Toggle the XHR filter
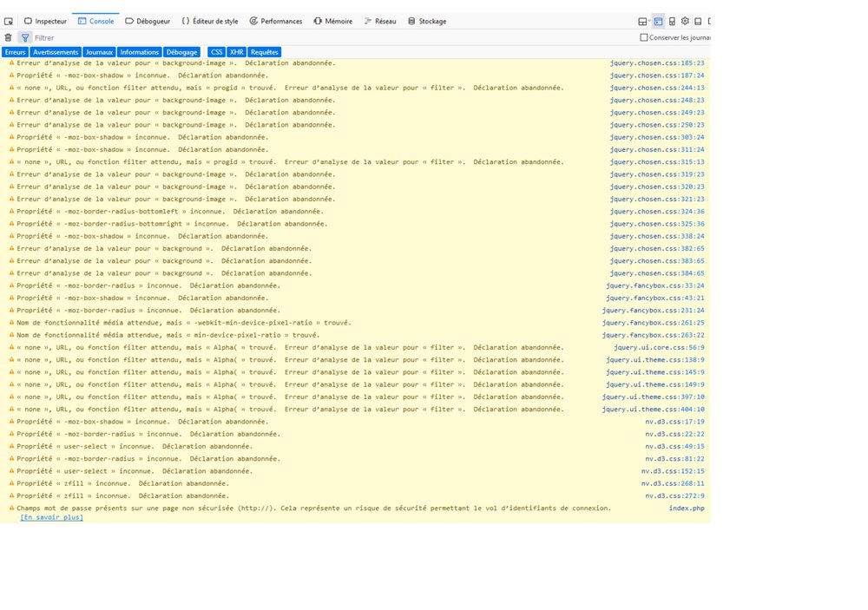This screenshot has height=610, width=868. click(236, 52)
